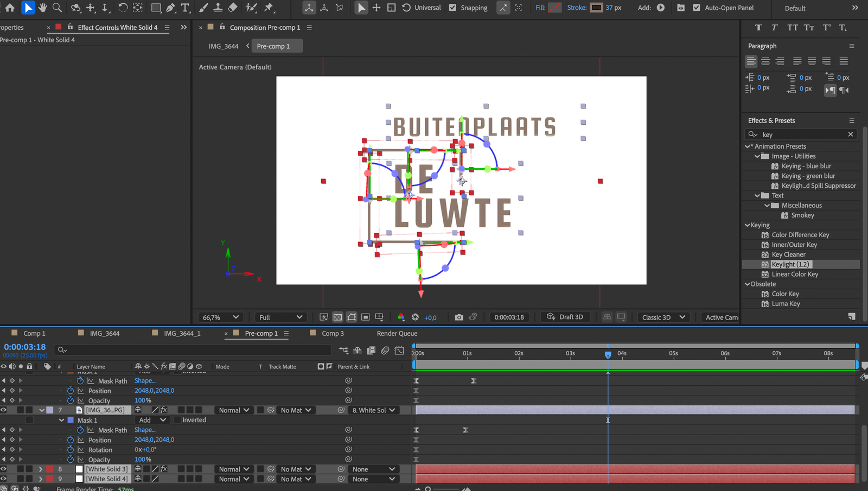Select the Zoom tool in toolbar
Image resolution: width=868 pixels, height=491 pixels.
[x=57, y=8]
